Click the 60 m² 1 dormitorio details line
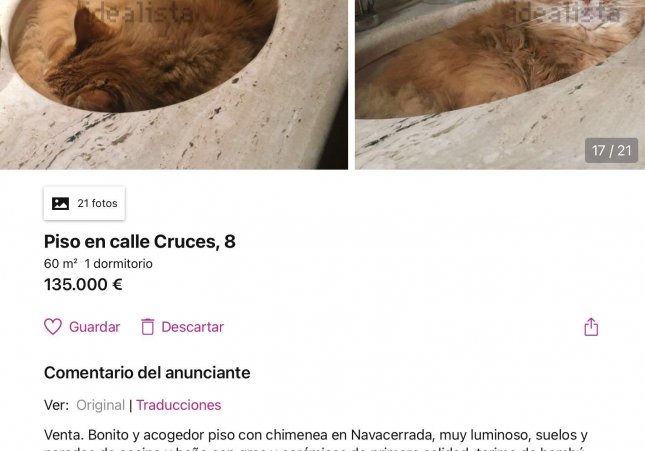This screenshot has height=451, width=645. pyautogui.click(x=98, y=263)
